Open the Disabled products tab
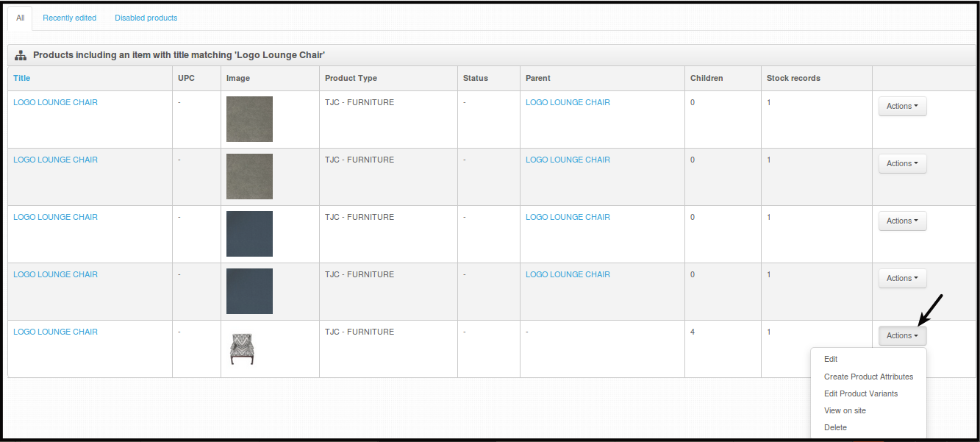This screenshot has width=980, height=442. (x=146, y=18)
